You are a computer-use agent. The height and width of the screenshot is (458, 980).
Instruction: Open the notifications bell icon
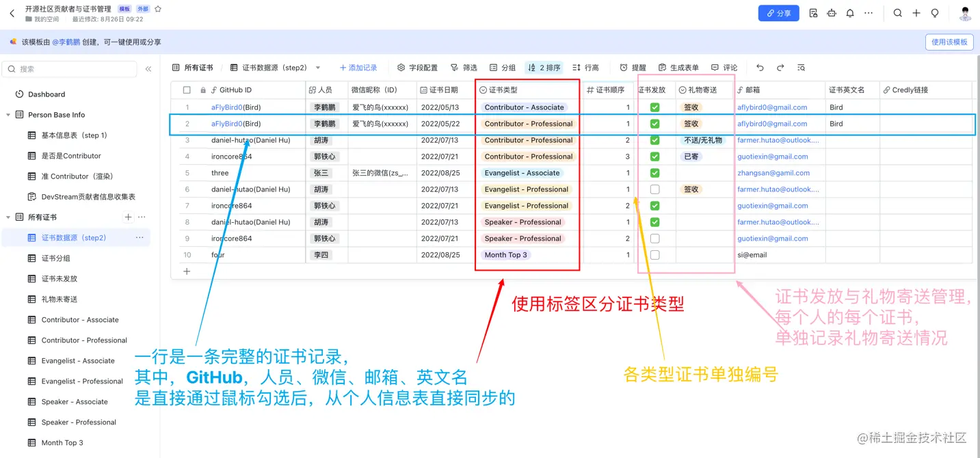click(x=850, y=13)
